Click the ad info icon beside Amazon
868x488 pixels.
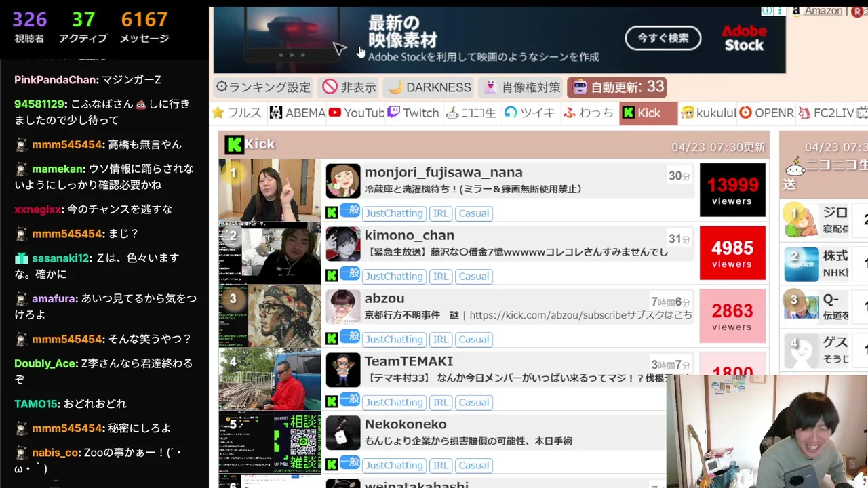tap(767, 11)
